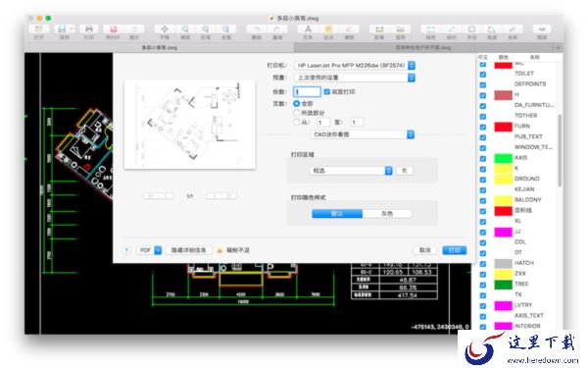Switch to the 多层小高层.dwg tab

pyautogui.click(x=159, y=48)
